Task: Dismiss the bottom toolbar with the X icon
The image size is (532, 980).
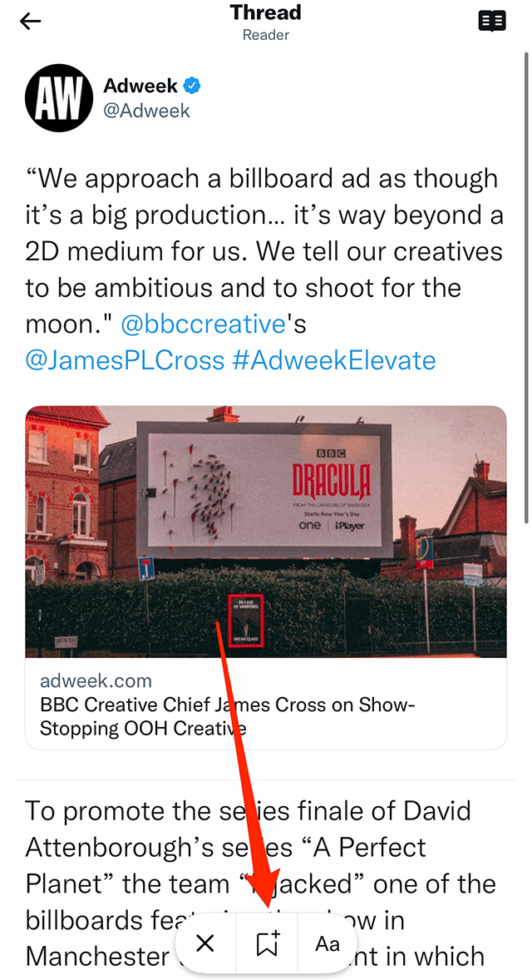Action: pos(204,943)
